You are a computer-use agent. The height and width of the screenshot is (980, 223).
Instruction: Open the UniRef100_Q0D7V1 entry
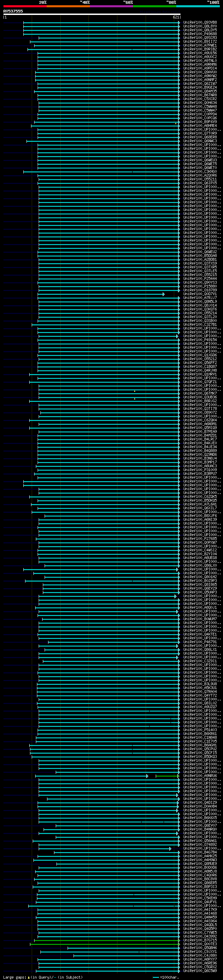click(x=200, y=294)
